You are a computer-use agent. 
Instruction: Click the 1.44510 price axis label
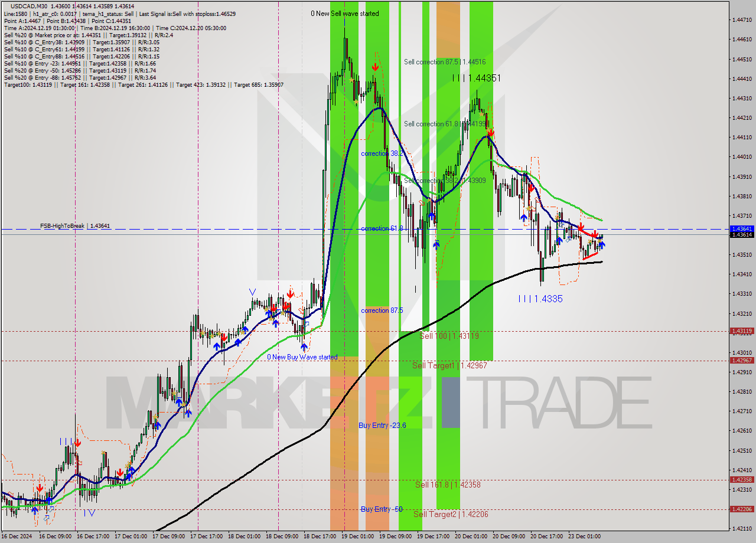point(742,59)
